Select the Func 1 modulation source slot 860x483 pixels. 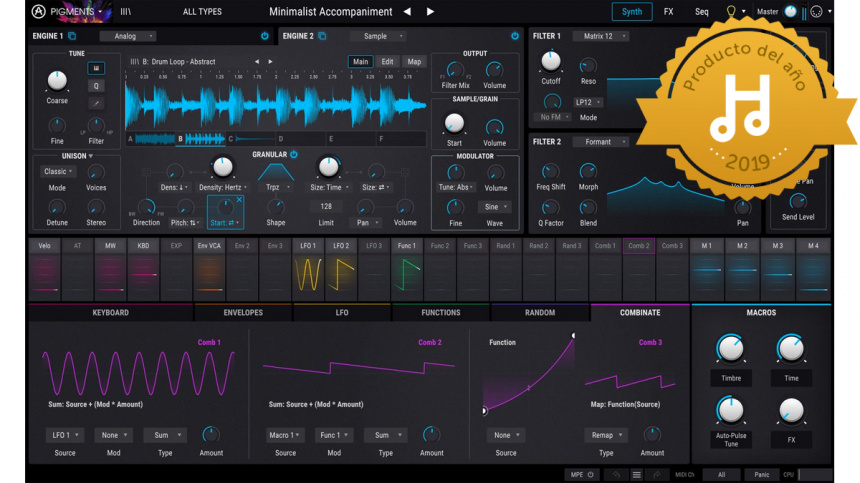tap(406, 270)
